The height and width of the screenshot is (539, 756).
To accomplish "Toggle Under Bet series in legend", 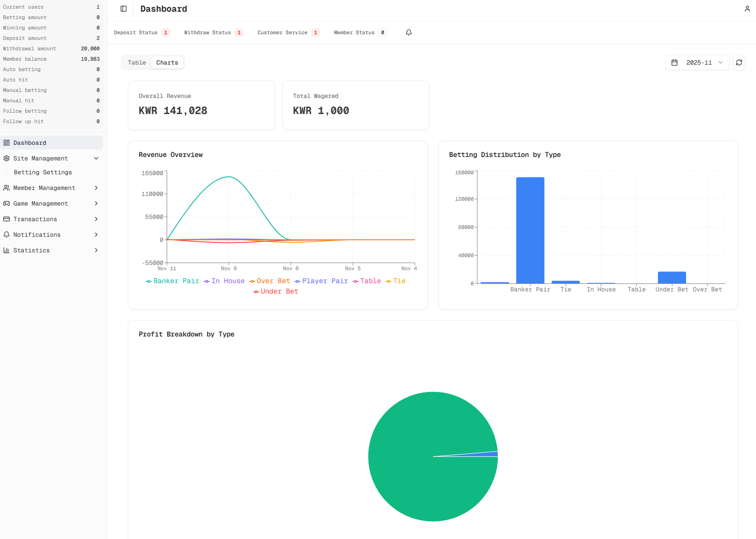I will click(276, 291).
